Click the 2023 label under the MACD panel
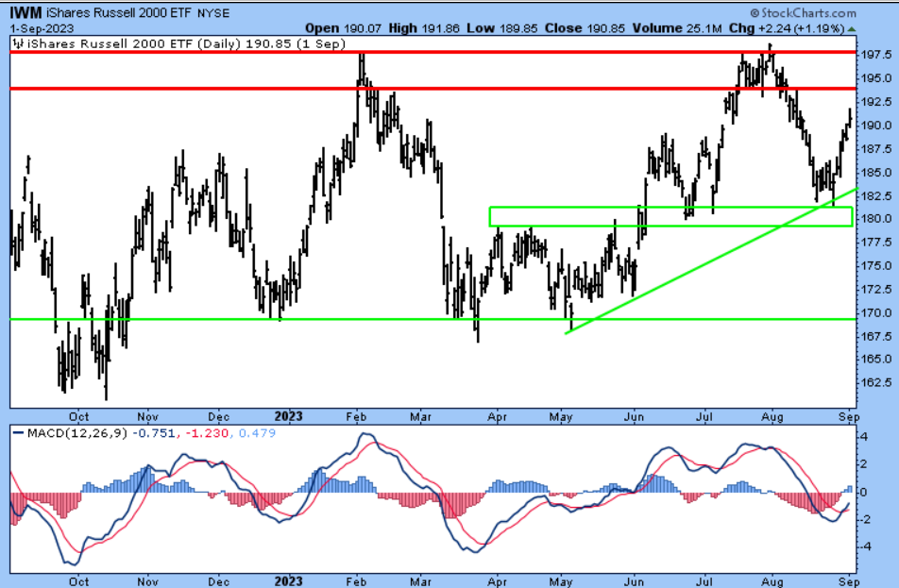899x588 pixels. [x=288, y=581]
